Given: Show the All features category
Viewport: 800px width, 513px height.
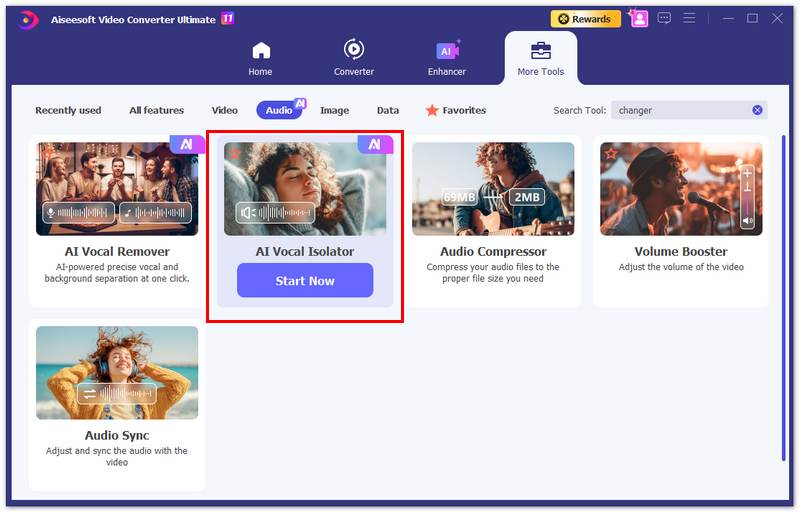Looking at the screenshot, I should click(156, 110).
